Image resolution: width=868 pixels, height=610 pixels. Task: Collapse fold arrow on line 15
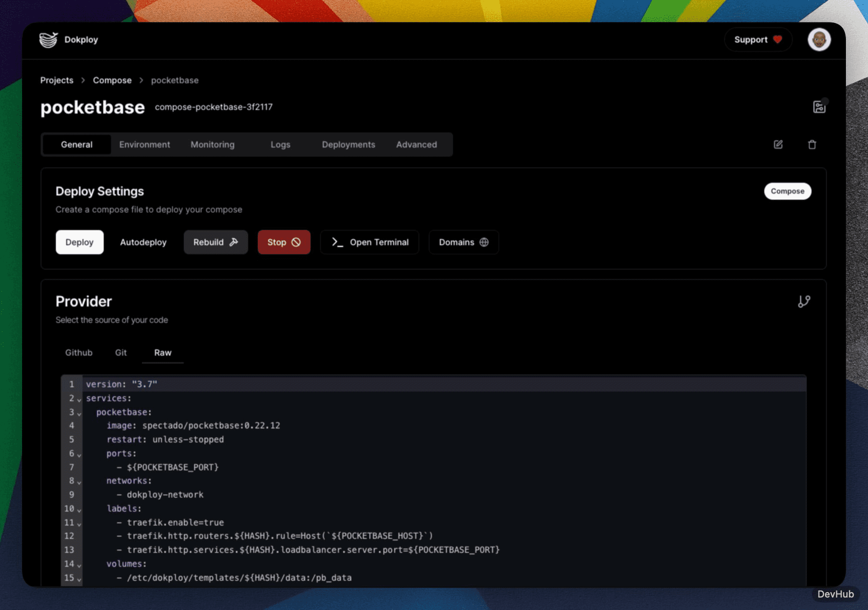tap(79, 579)
